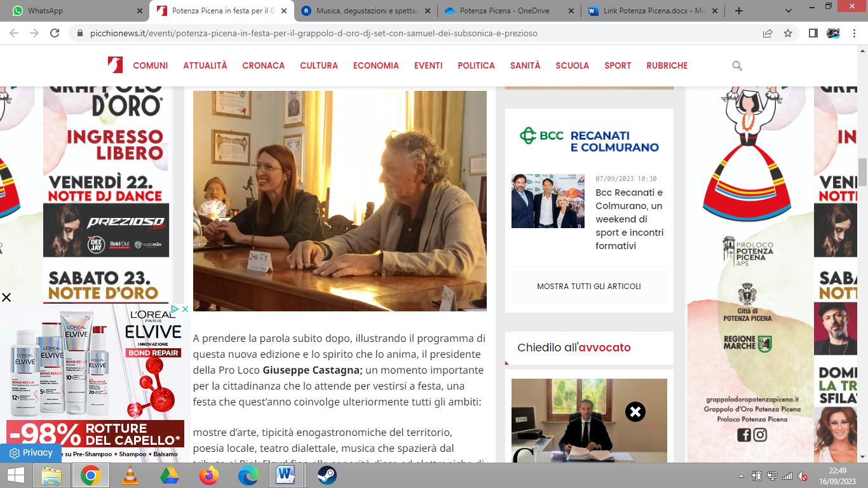The width and height of the screenshot is (868, 488).
Task: Click the network computer lock tray icon
Action: 772,476
